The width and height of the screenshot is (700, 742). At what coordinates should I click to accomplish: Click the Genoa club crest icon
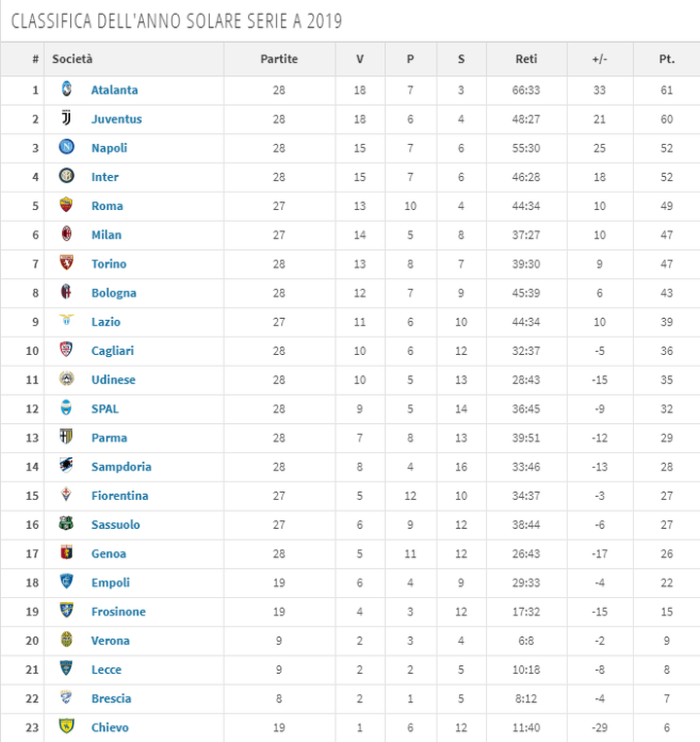click(66, 553)
